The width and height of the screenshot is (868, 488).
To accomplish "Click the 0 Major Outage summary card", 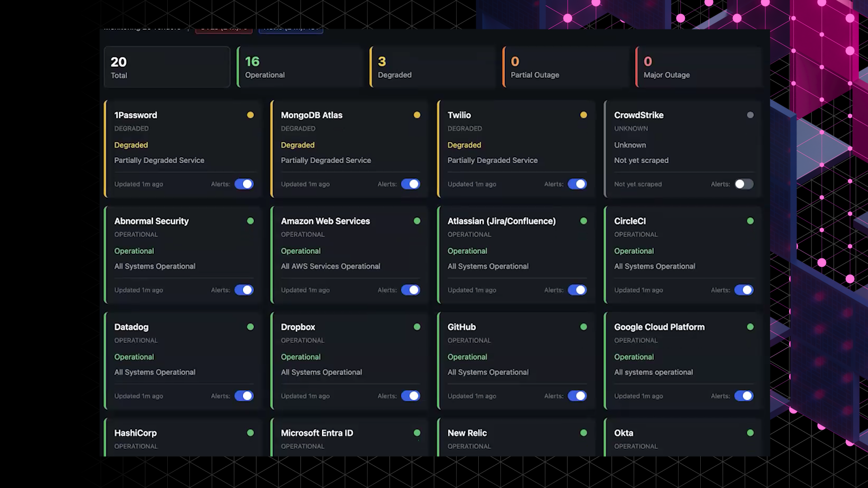I will [699, 67].
